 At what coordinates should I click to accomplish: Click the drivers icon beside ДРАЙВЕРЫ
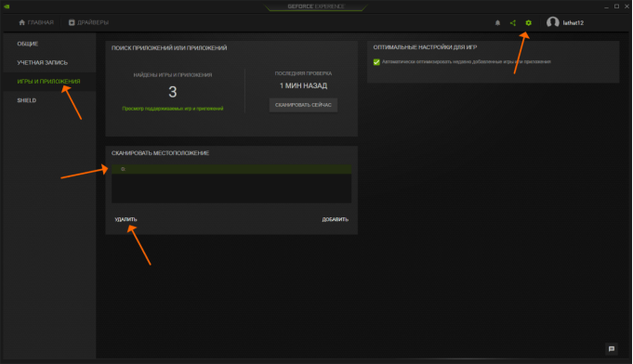(x=72, y=22)
